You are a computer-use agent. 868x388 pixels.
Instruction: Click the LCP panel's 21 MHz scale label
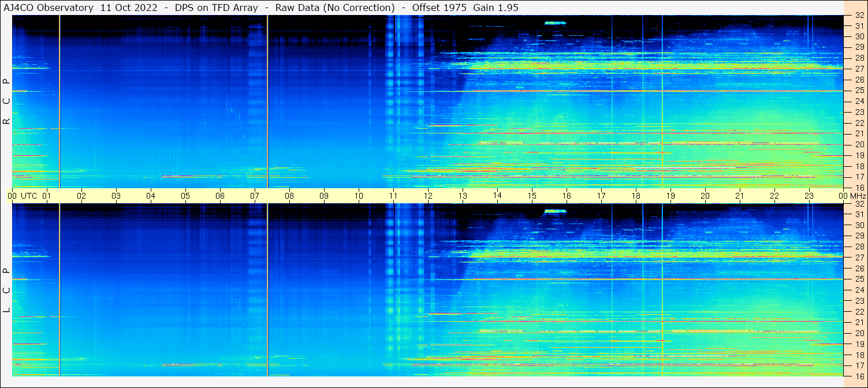coord(859,322)
